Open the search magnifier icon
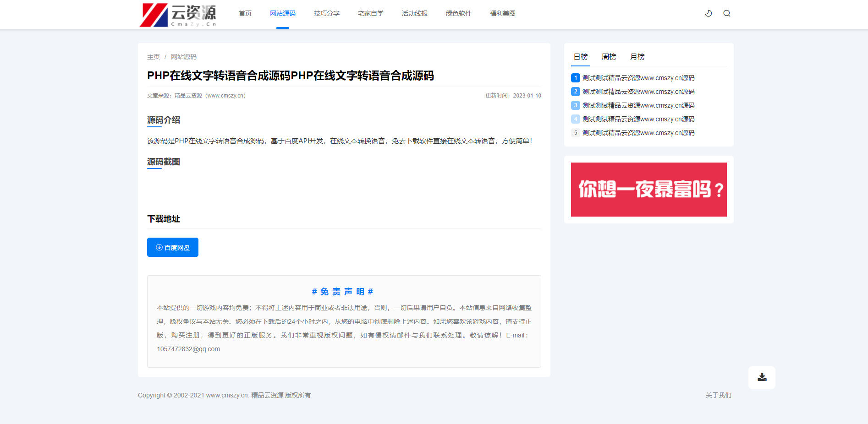Image resolution: width=868 pixels, height=424 pixels. click(727, 13)
